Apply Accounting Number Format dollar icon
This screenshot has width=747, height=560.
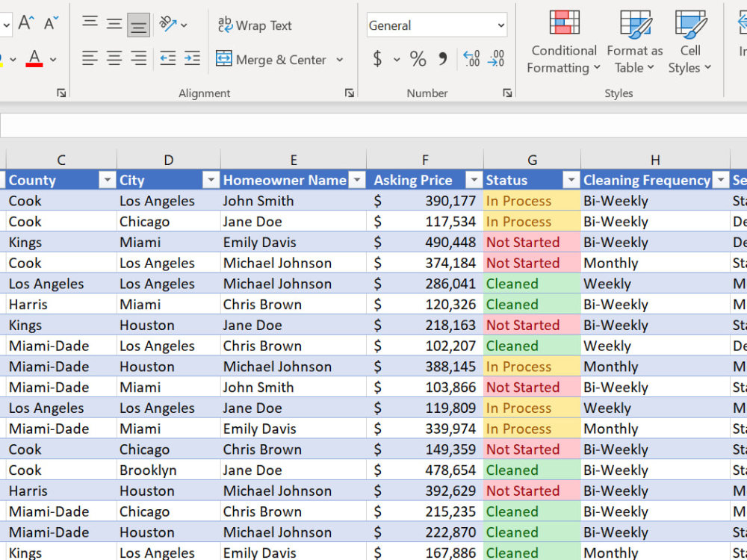tap(376, 59)
